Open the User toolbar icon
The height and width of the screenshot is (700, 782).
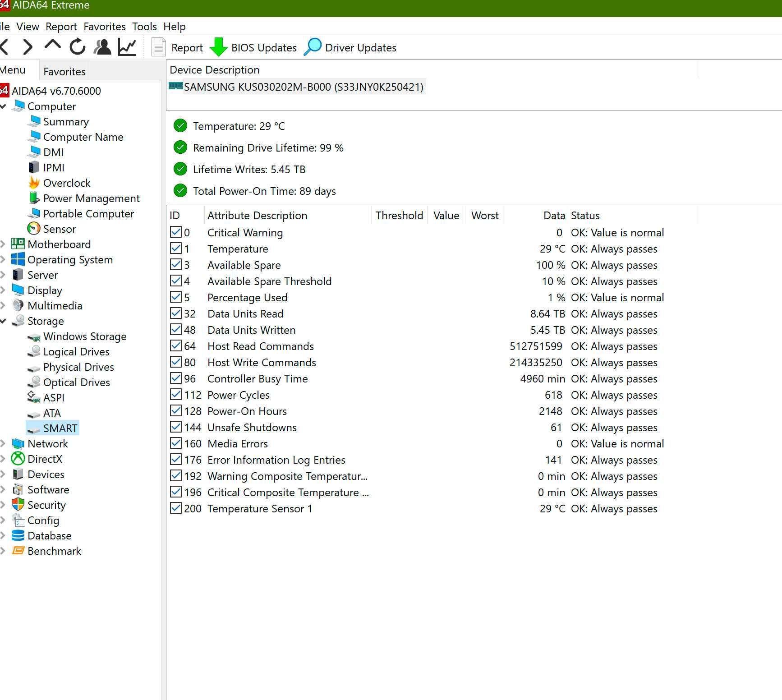(102, 46)
